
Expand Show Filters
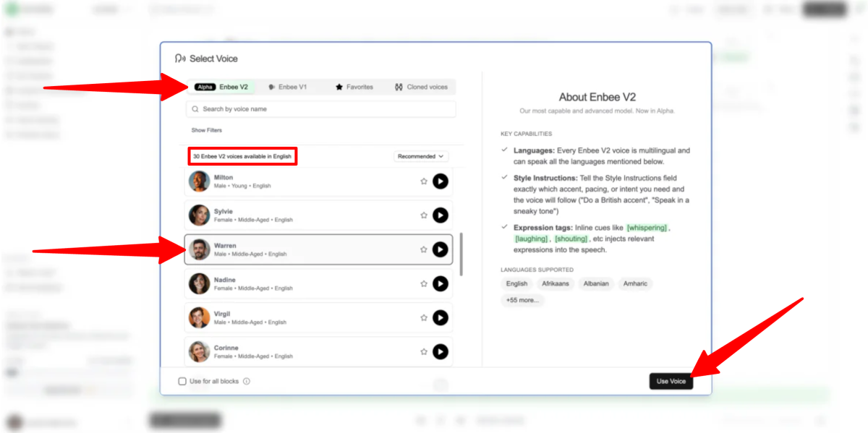[x=207, y=130]
